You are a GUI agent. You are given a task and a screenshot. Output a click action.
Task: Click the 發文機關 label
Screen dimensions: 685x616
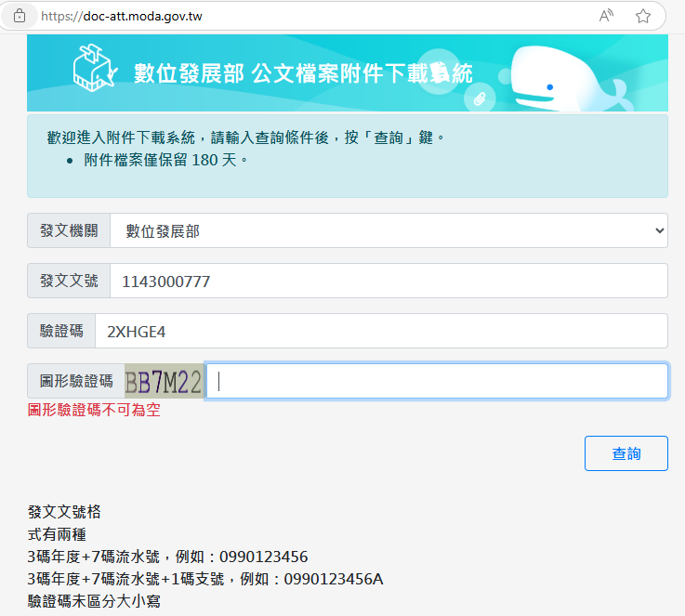69,230
